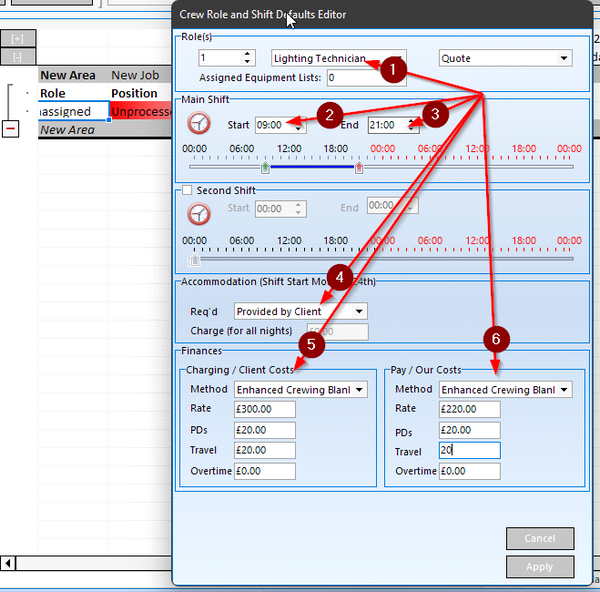Open the Charging Method dropdown
Viewport: 600px width, 592px height.
pyautogui.click(x=360, y=389)
